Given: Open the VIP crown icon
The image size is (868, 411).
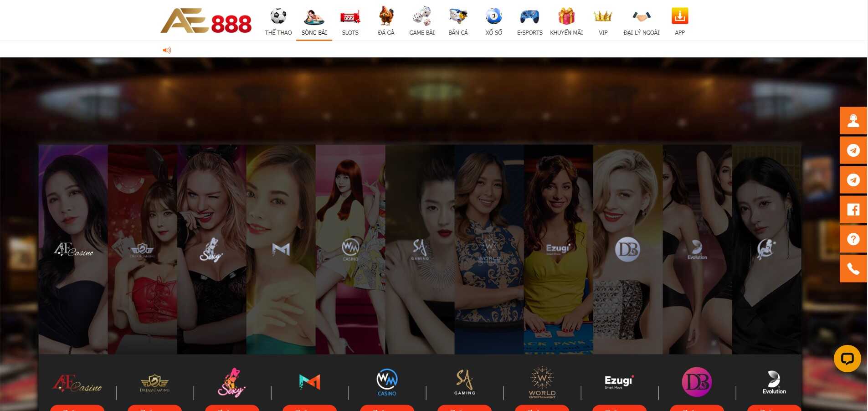Looking at the screenshot, I should tap(603, 16).
